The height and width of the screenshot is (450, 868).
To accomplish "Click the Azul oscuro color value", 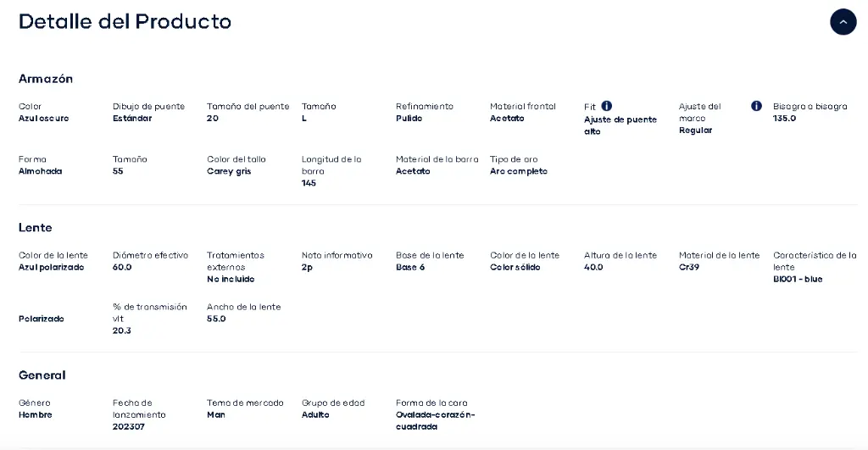I will (x=44, y=119).
